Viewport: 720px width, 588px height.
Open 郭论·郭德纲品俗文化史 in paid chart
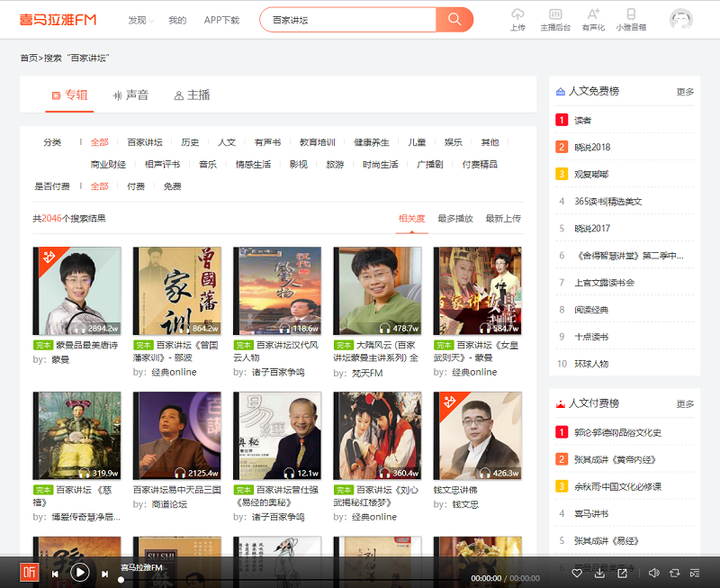617,433
